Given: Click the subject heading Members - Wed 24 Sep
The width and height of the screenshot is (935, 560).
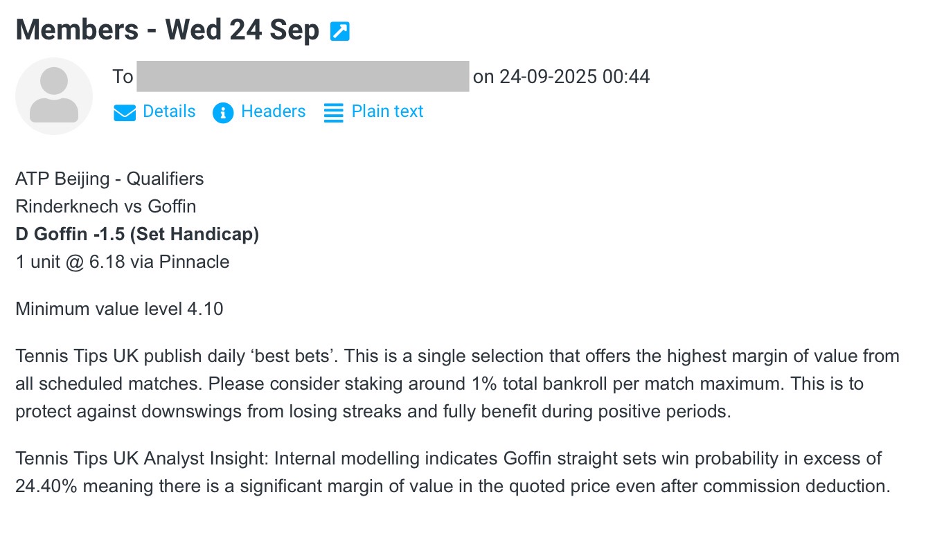Looking at the screenshot, I should click(x=167, y=30).
